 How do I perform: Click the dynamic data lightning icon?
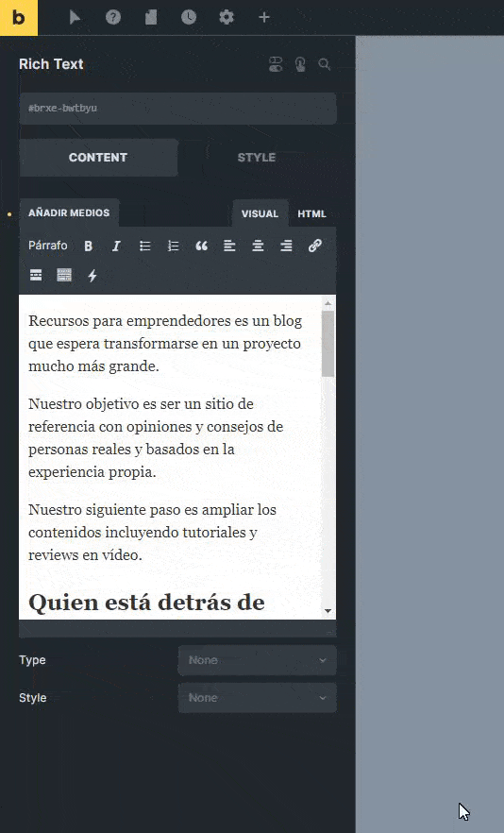coord(92,276)
